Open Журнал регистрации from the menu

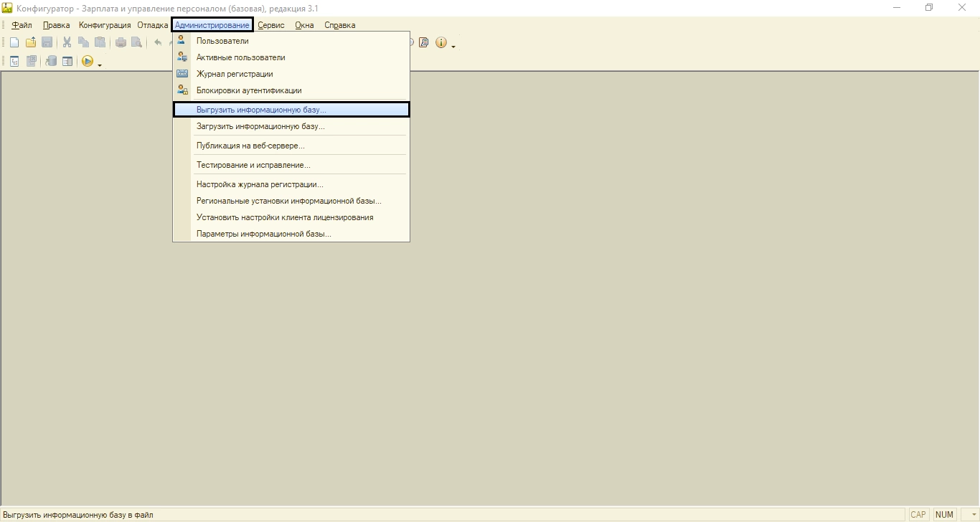[x=291, y=74]
